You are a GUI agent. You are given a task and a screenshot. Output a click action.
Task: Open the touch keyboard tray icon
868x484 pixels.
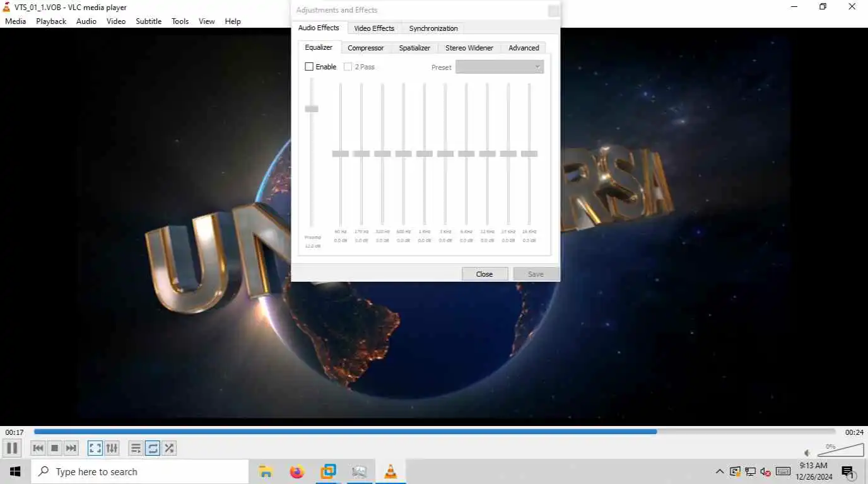(x=783, y=471)
